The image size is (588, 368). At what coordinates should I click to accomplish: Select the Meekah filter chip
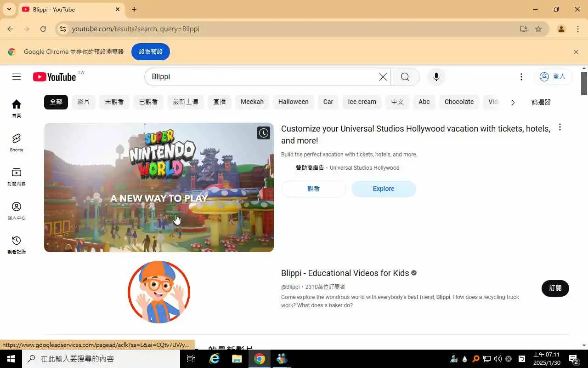point(252,102)
